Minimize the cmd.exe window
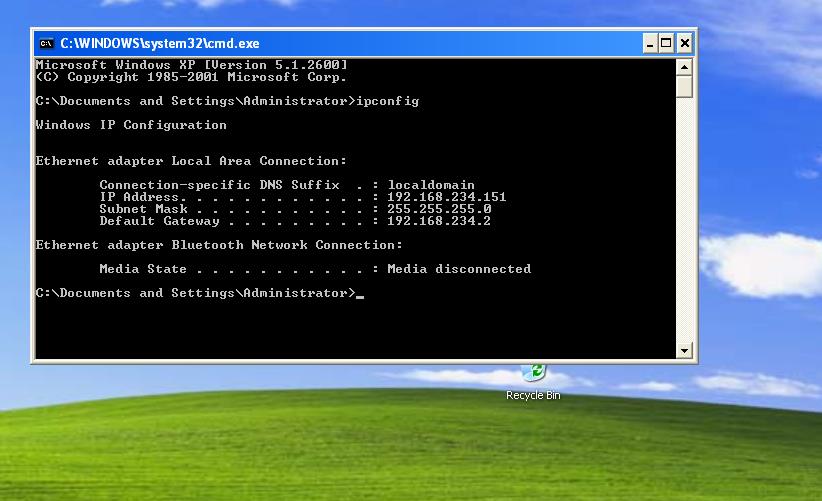Viewport: 822px width, 501px height. click(x=650, y=43)
